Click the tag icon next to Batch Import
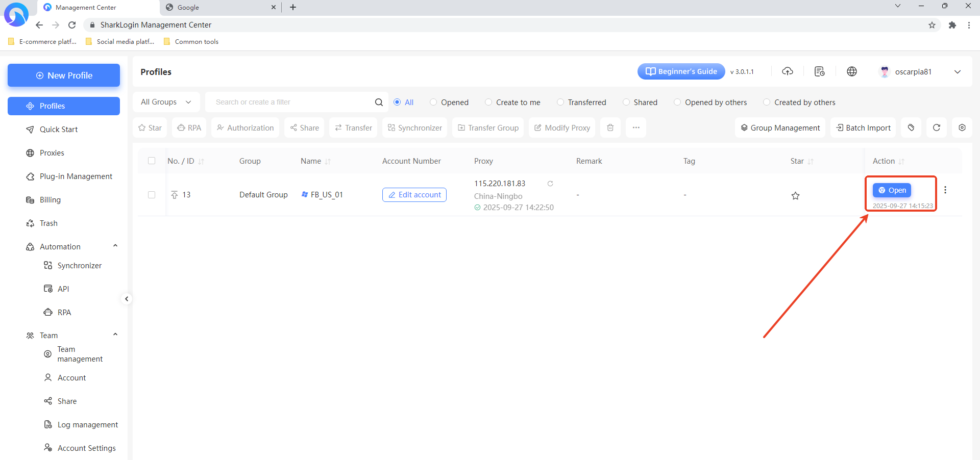The image size is (980, 460). click(x=911, y=127)
